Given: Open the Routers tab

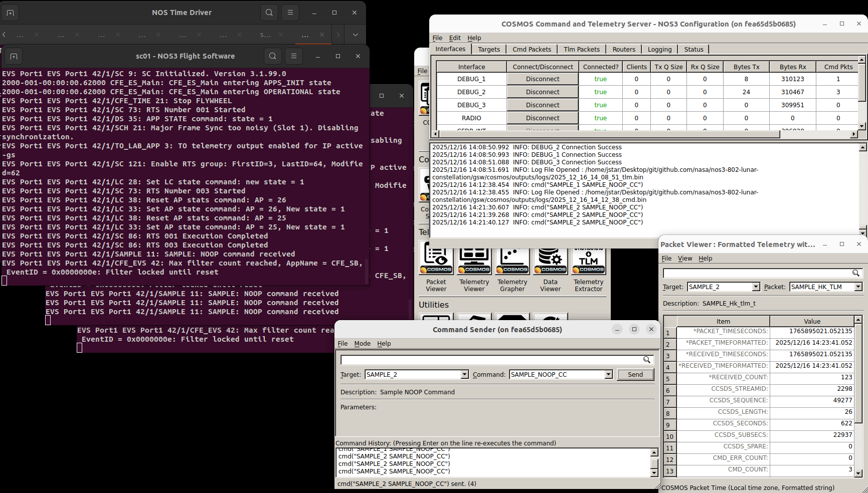Looking at the screenshot, I should coord(624,49).
